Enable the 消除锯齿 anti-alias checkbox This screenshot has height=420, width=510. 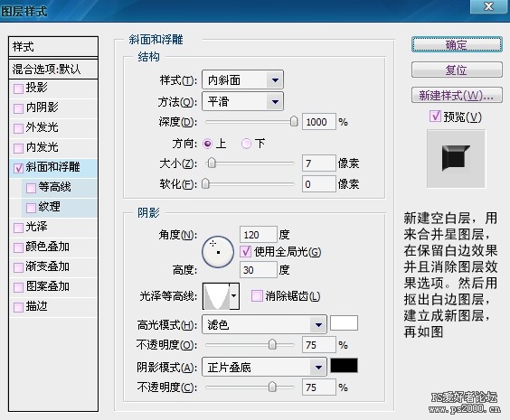257,296
